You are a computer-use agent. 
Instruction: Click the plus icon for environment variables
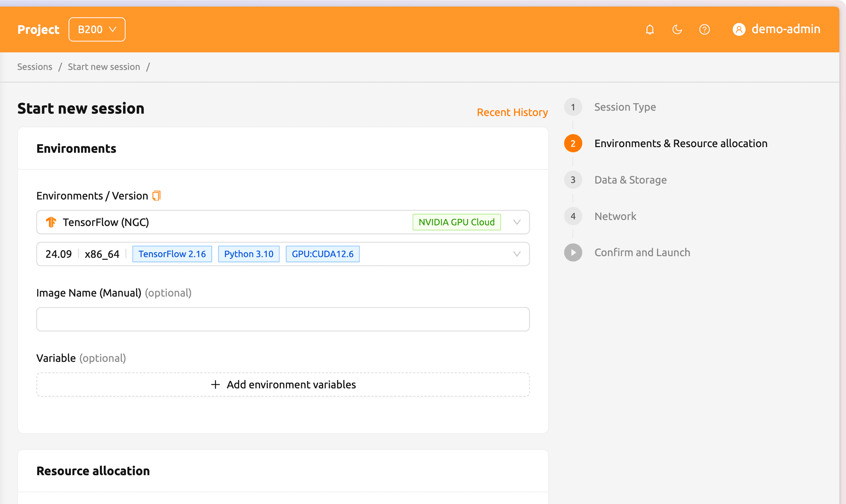215,384
